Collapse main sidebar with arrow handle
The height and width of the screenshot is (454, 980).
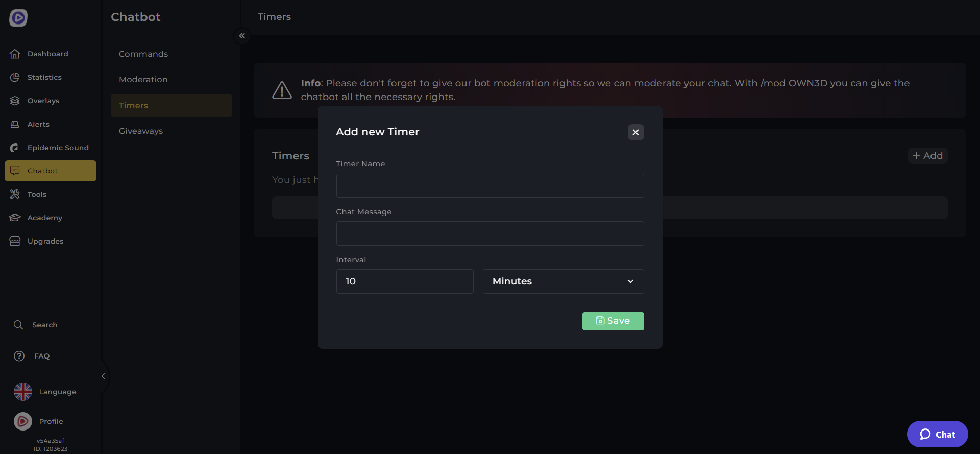(104, 376)
